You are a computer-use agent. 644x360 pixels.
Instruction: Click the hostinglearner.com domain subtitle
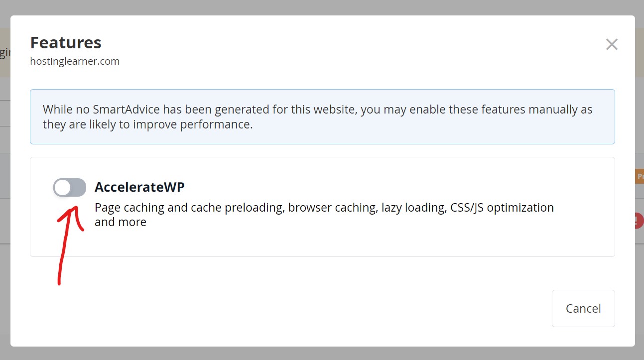click(75, 61)
